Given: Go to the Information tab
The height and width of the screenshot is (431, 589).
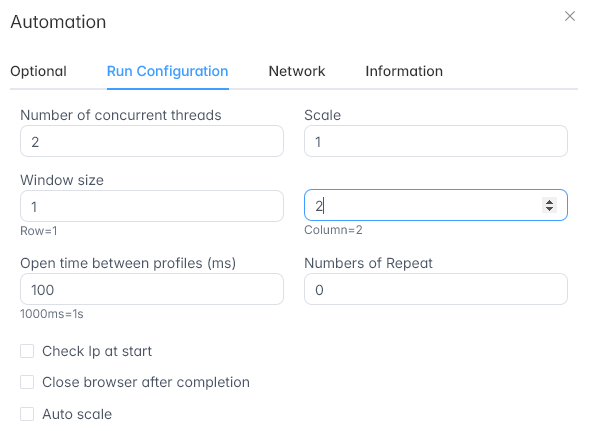Looking at the screenshot, I should point(404,71).
